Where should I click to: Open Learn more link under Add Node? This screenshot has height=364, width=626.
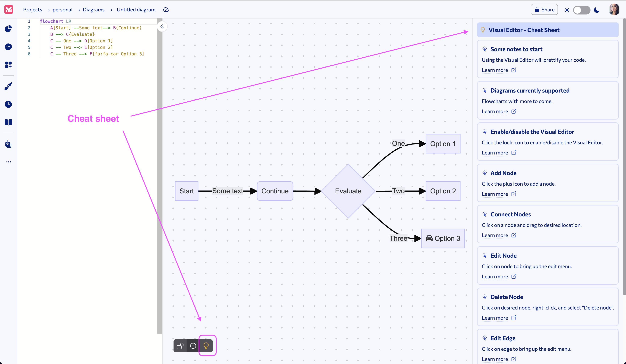495,194
